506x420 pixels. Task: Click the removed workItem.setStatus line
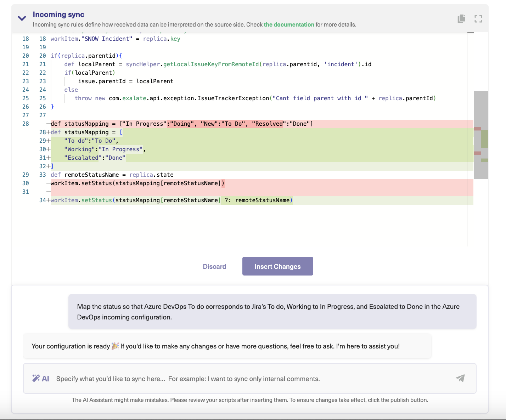tap(138, 183)
